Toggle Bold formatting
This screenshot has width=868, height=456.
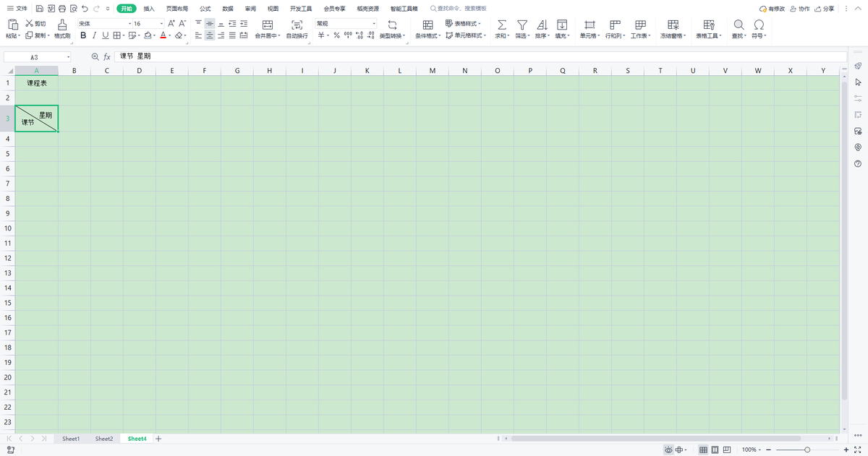click(83, 35)
